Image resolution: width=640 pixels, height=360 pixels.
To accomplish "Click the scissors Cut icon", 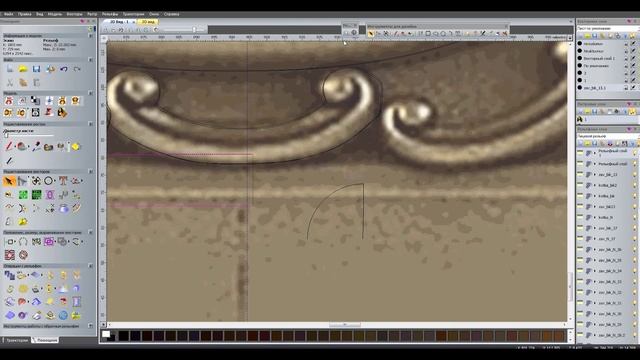I will click(x=10, y=82).
